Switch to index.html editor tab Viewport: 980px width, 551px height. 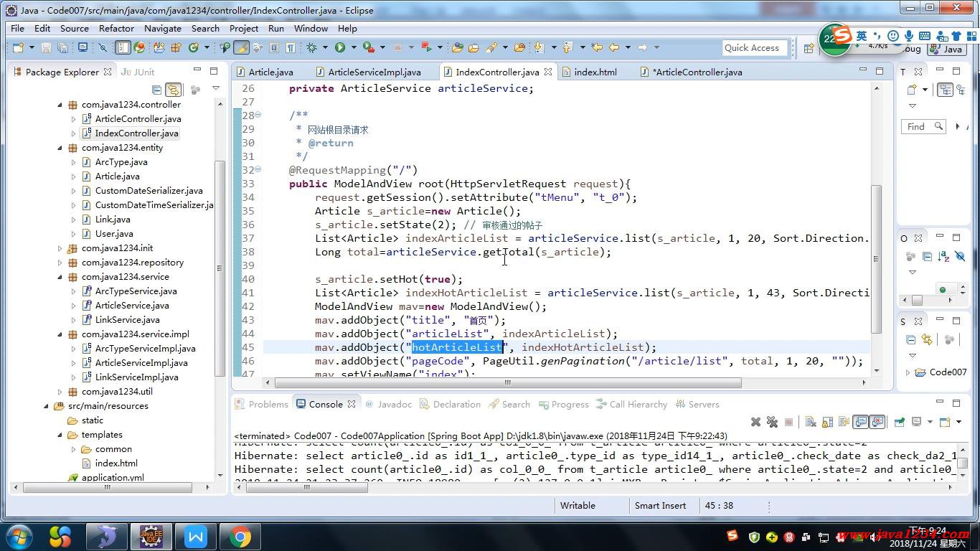595,72
